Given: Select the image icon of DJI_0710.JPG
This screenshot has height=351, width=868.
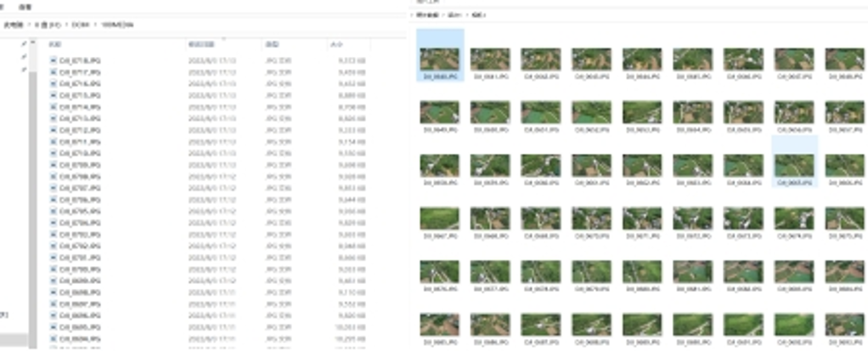Looking at the screenshot, I should pyautogui.click(x=54, y=153).
